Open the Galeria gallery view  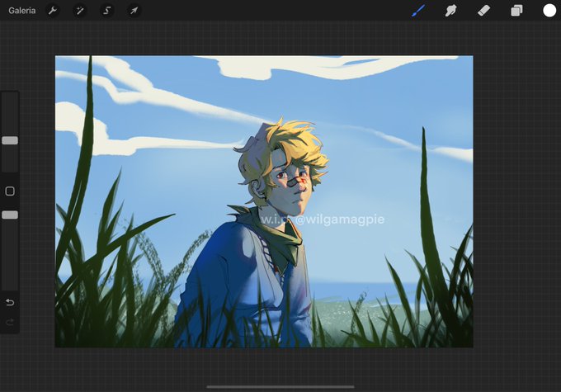click(21, 11)
